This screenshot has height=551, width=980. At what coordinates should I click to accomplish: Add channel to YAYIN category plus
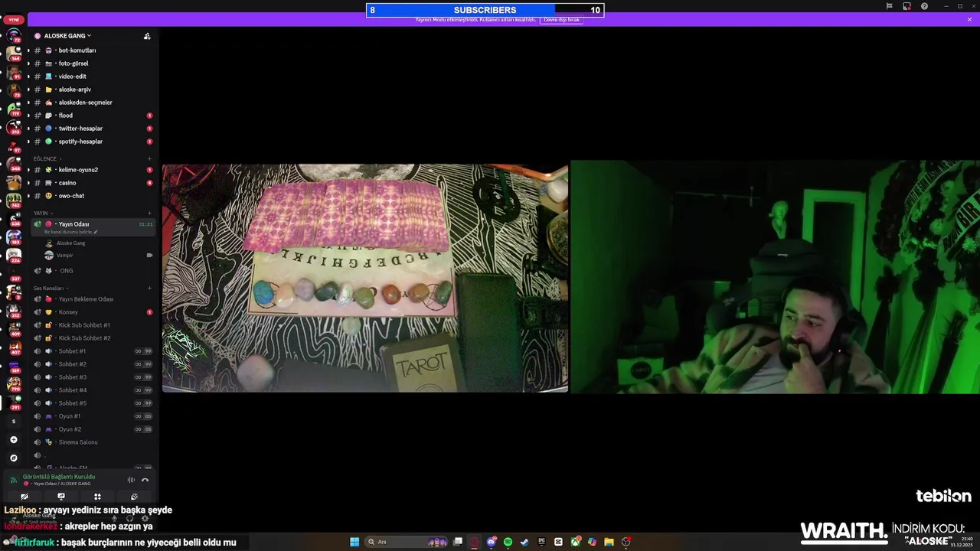149,213
